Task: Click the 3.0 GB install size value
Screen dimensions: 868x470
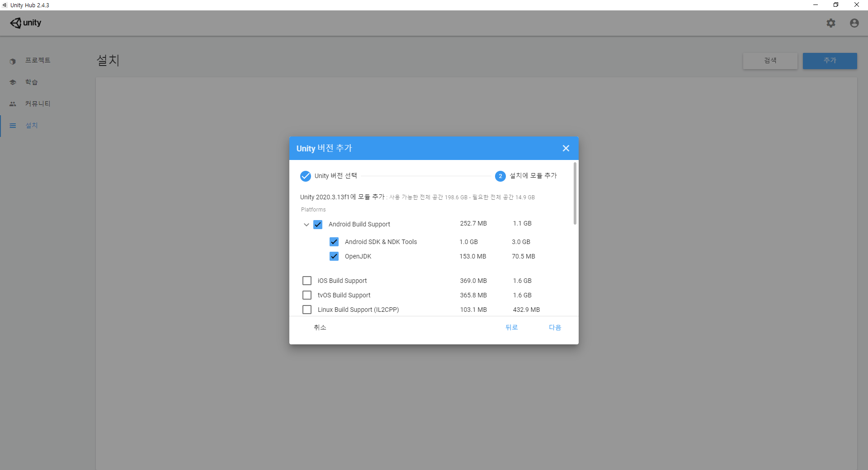Action: coord(521,242)
